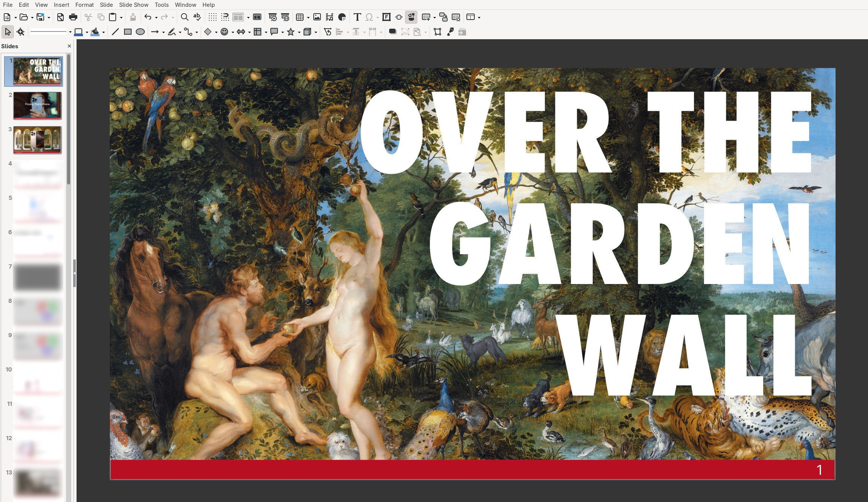Select slide 2 thumbnail

click(37, 106)
